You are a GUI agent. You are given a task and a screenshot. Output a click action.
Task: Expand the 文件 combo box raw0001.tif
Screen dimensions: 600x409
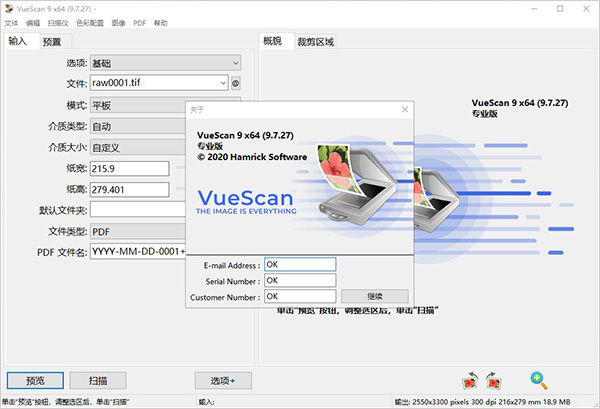(159, 83)
